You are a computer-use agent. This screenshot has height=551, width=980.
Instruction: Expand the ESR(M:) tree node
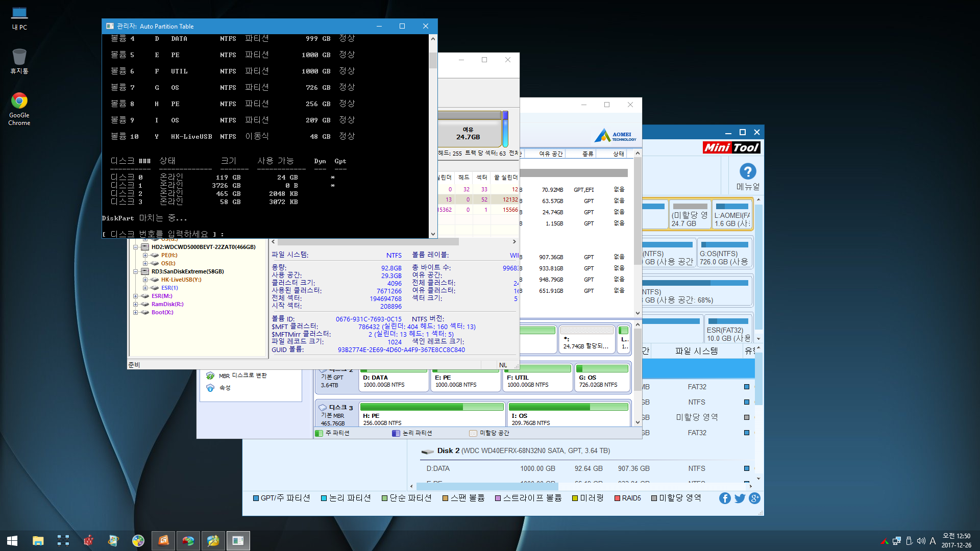[136, 296]
